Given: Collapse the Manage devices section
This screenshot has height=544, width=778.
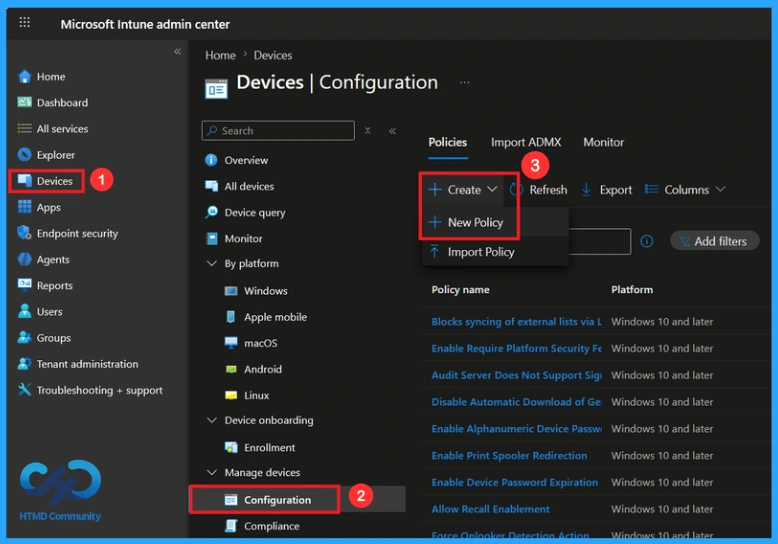Looking at the screenshot, I should pyautogui.click(x=211, y=473).
